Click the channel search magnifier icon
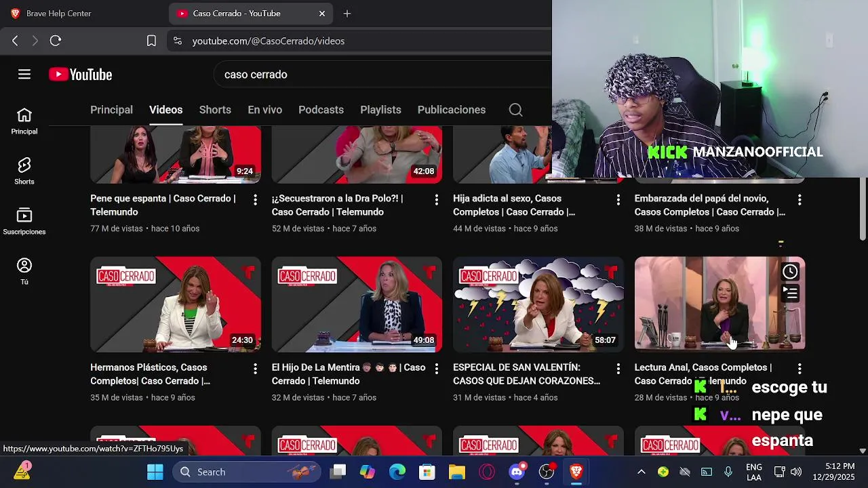The width and height of the screenshot is (868, 488). [515, 110]
